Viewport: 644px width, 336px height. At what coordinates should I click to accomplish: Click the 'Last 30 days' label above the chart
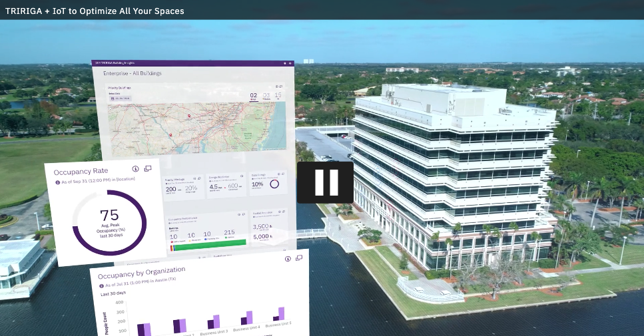click(x=113, y=293)
